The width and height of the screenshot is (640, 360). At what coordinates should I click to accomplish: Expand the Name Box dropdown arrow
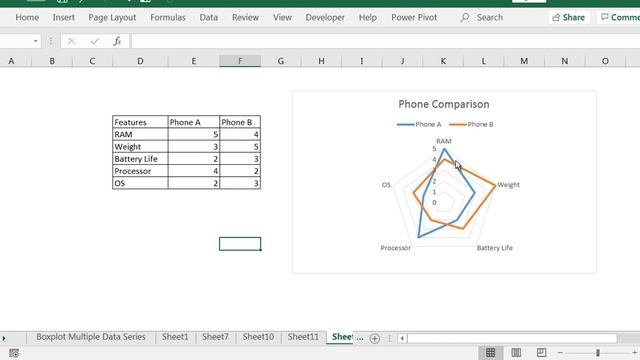coord(36,41)
